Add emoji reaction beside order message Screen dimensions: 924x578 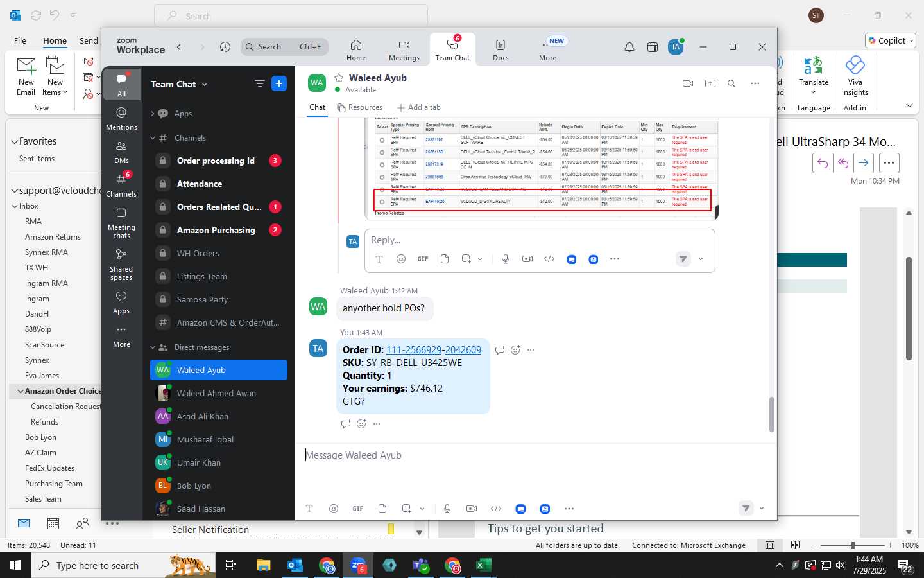click(x=515, y=350)
